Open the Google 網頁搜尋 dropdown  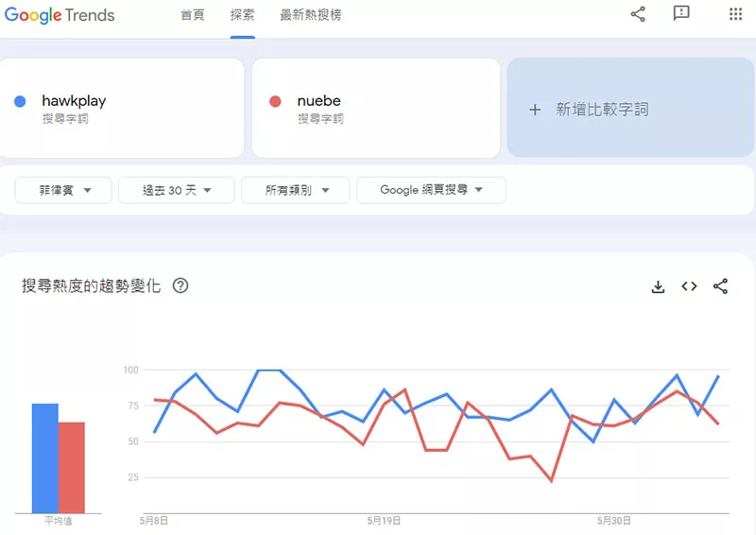(x=431, y=190)
